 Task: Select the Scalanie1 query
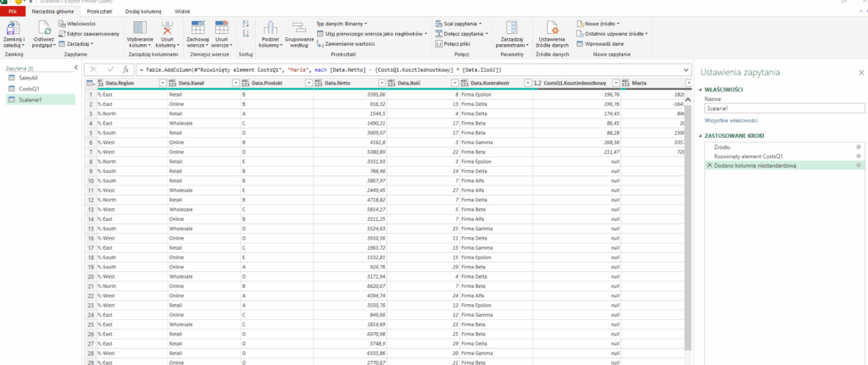pos(40,100)
